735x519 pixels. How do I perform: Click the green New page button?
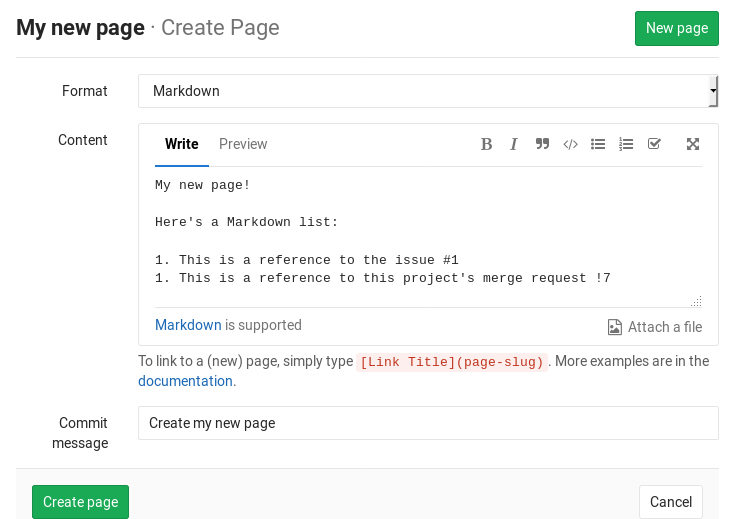[x=676, y=28]
